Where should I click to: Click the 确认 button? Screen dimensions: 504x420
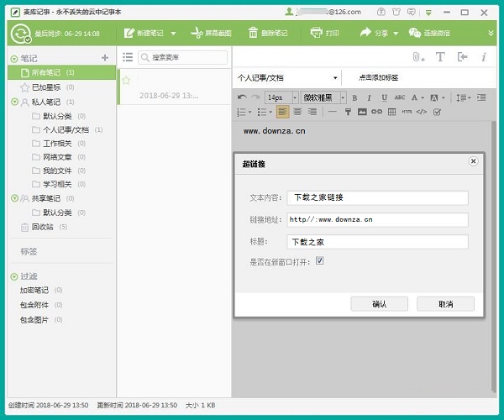(x=379, y=304)
